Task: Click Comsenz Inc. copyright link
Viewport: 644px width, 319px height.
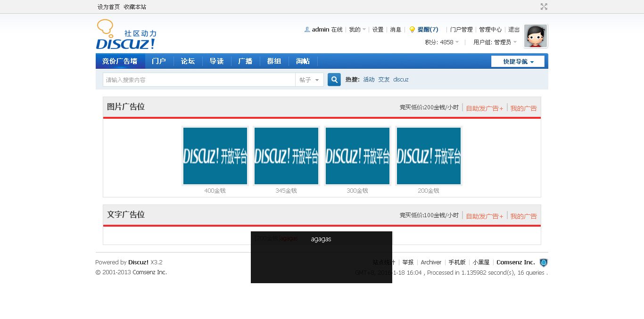Action: pos(149,272)
